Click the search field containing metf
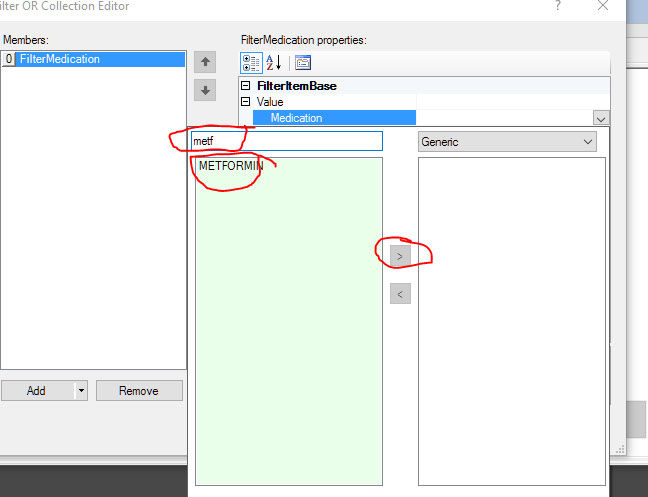 (286, 142)
